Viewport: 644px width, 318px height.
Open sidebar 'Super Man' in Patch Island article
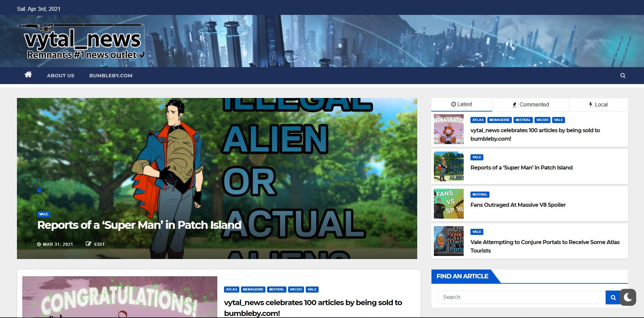click(521, 167)
